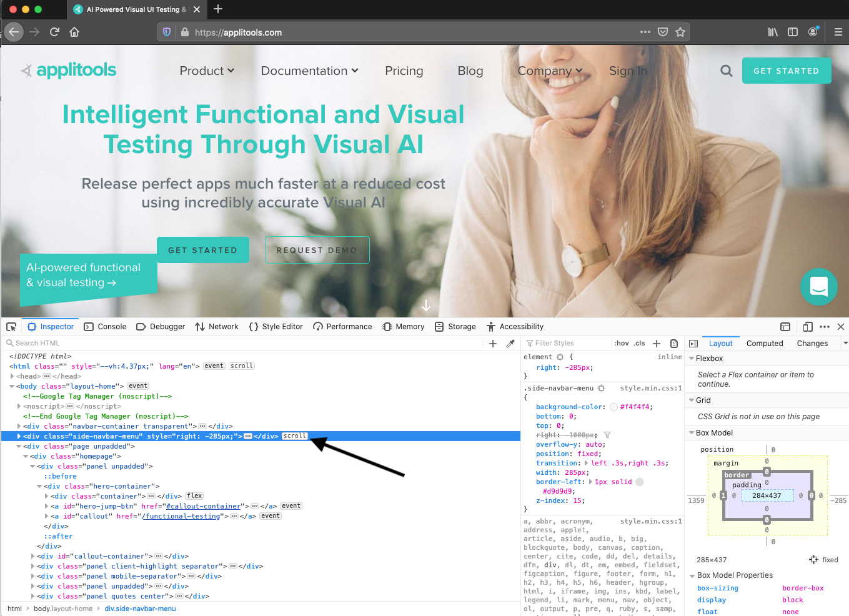Screen dimensions: 849x616
Task: Collapse the body layout-home node
Action: [12, 386]
